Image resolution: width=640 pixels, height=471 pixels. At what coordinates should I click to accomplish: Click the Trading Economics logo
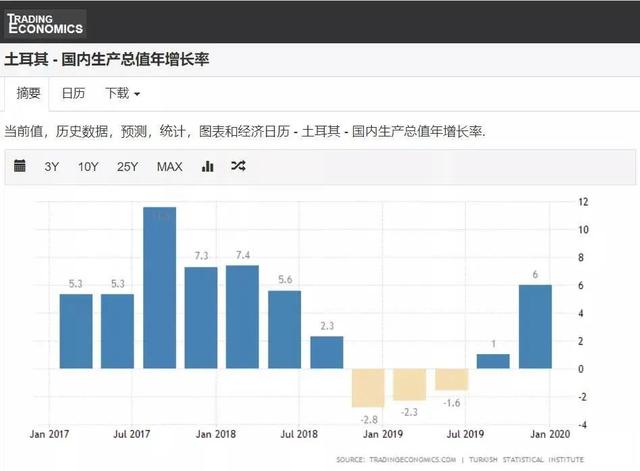45,23
